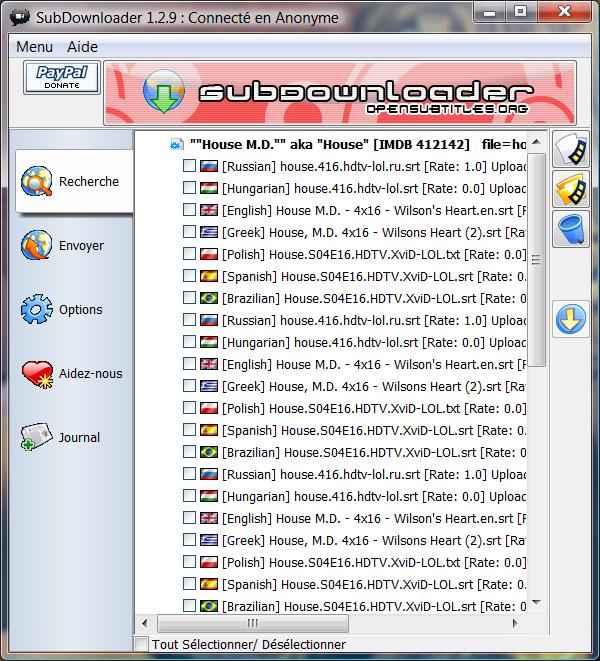Viewport: 600px width, 661px height.
Task: Click the vertical scrollbar down arrow
Action: point(536,602)
